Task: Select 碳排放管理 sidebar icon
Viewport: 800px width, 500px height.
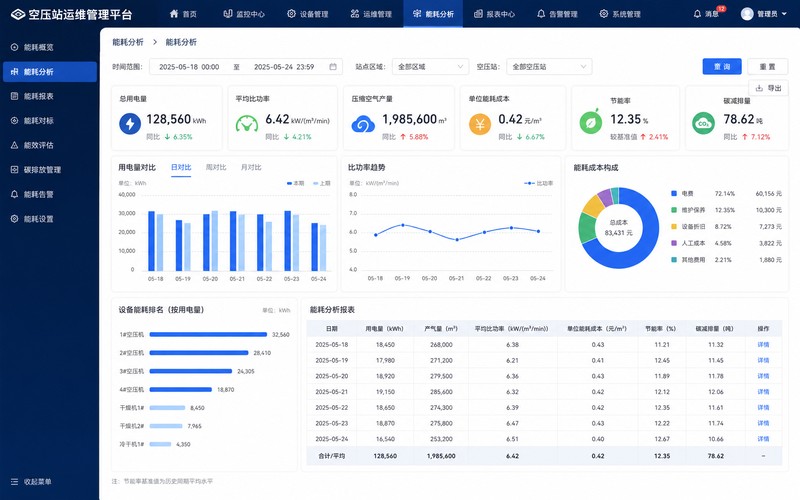Action: 15,169
